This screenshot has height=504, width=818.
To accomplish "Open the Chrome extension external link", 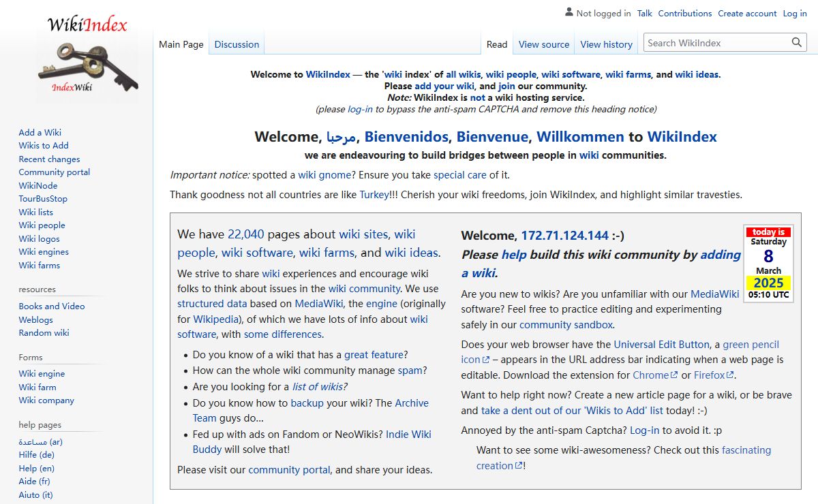I will pyautogui.click(x=655, y=375).
